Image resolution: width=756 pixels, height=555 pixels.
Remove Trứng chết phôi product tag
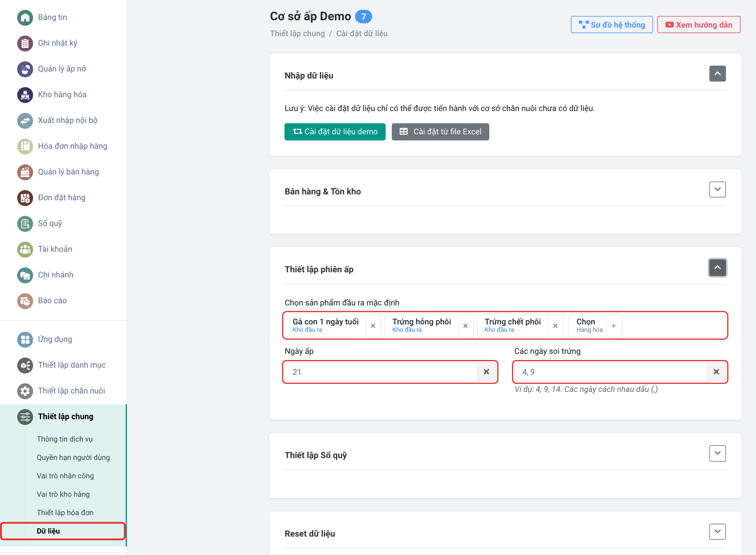555,326
